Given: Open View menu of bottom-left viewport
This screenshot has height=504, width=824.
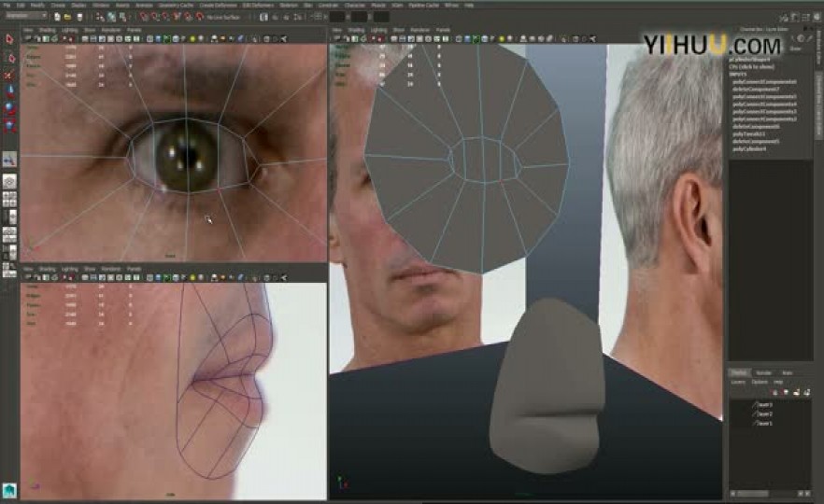Looking at the screenshot, I should coord(28,269).
